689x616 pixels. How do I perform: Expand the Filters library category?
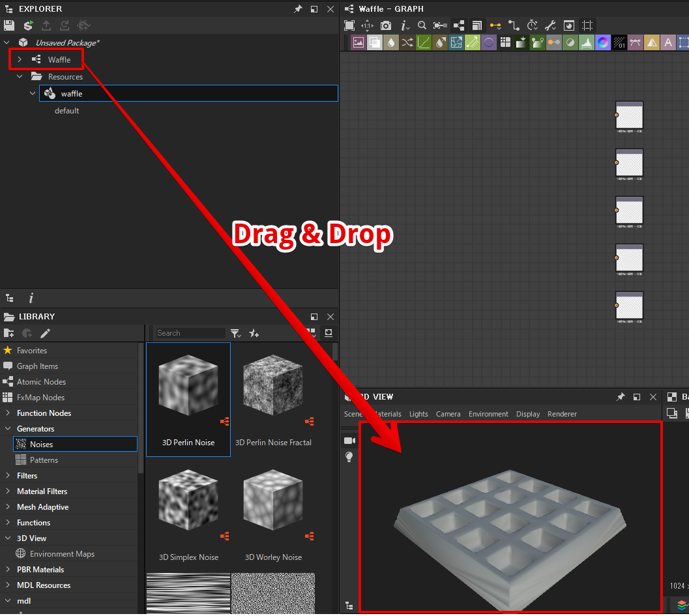coord(8,476)
